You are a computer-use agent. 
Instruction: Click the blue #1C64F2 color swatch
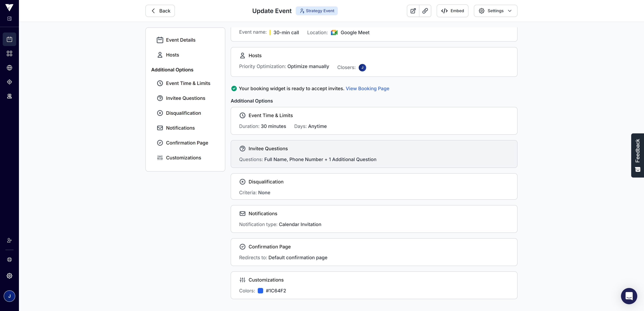pyautogui.click(x=260, y=291)
